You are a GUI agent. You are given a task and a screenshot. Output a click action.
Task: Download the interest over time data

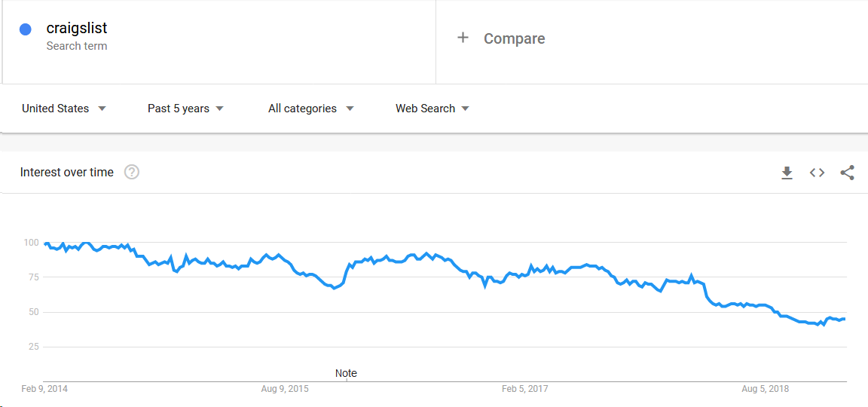click(x=787, y=173)
